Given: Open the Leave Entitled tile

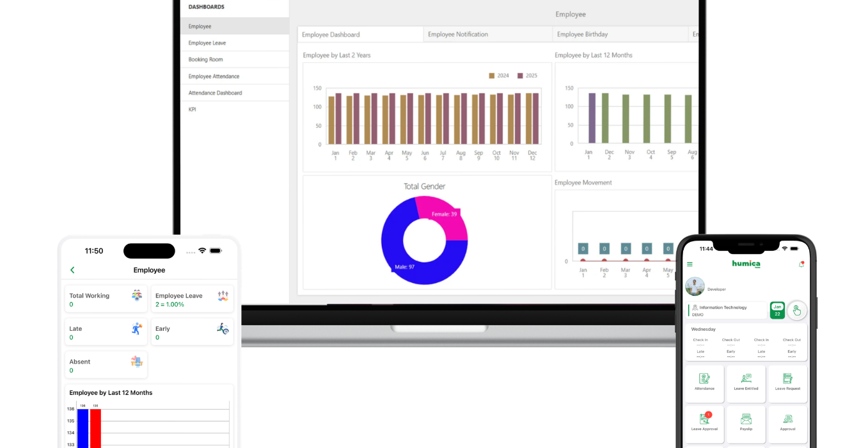Looking at the screenshot, I should (x=746, y=384).
